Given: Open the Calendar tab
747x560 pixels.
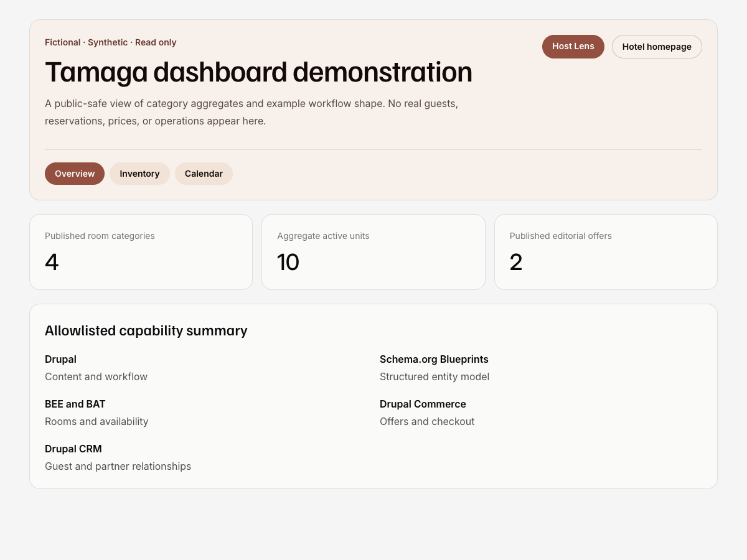Looking at the screenshot, I should point(204,174).
